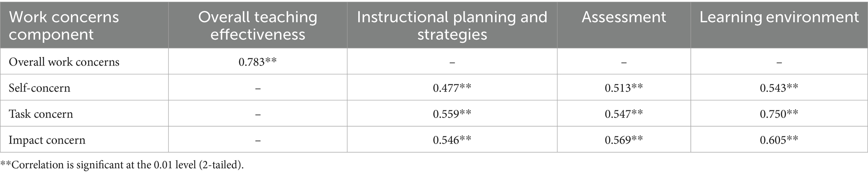868x175 pixels.
Task: Click the Work concerns component header
Action: tap(64, 25)
